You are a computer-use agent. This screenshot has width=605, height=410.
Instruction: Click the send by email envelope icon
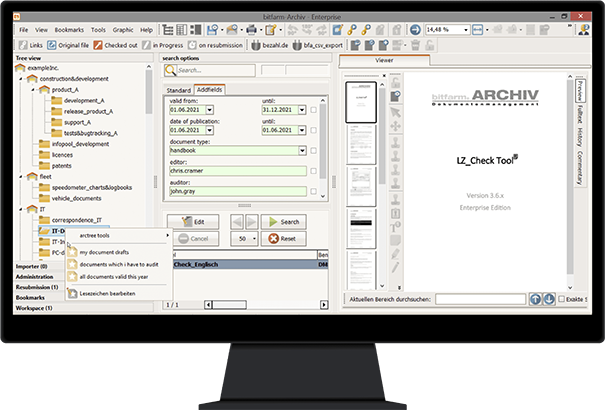coord(232,30)
